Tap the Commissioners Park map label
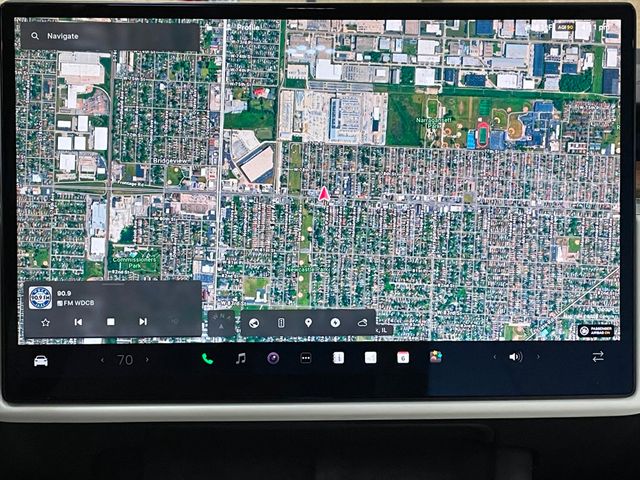640x480 pixels. (134, 262)
